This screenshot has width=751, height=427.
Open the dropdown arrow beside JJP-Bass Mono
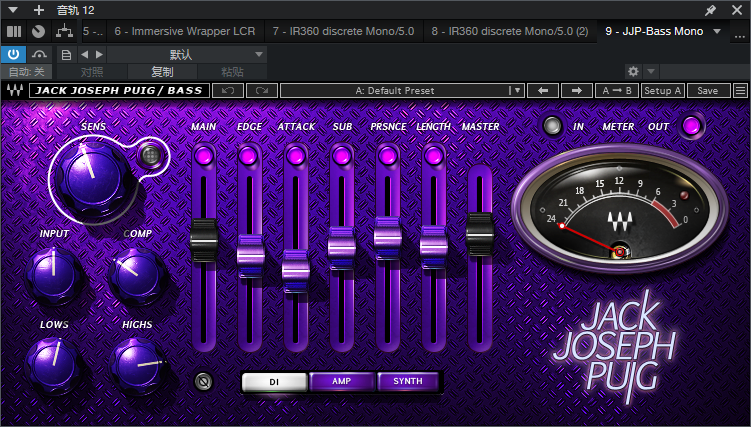(717, 32)
